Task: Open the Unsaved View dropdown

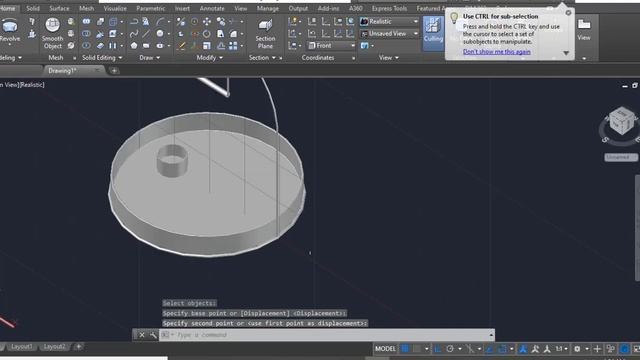Action: click(x=389, y=34)
